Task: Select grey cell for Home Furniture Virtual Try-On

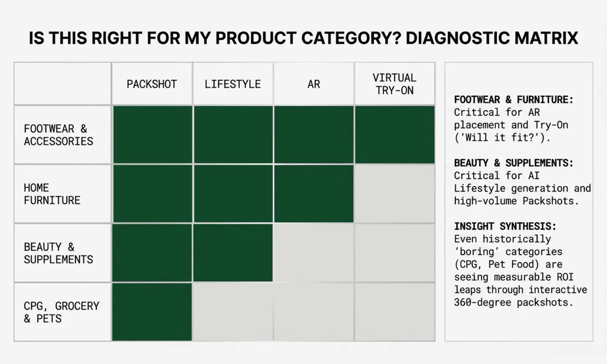Action: pyautogui.click(x=395, y=194)
